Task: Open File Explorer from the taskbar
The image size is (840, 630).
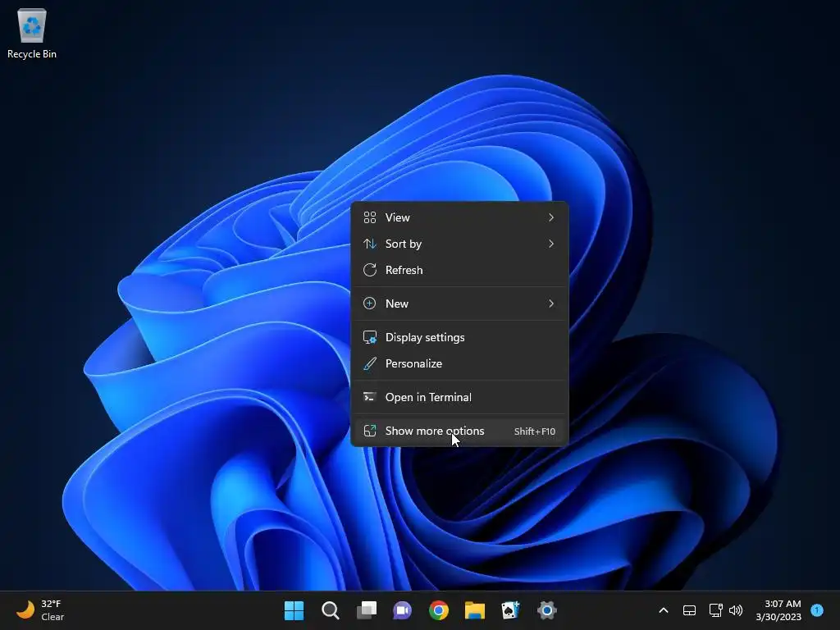Action: [x=475, y=610]
